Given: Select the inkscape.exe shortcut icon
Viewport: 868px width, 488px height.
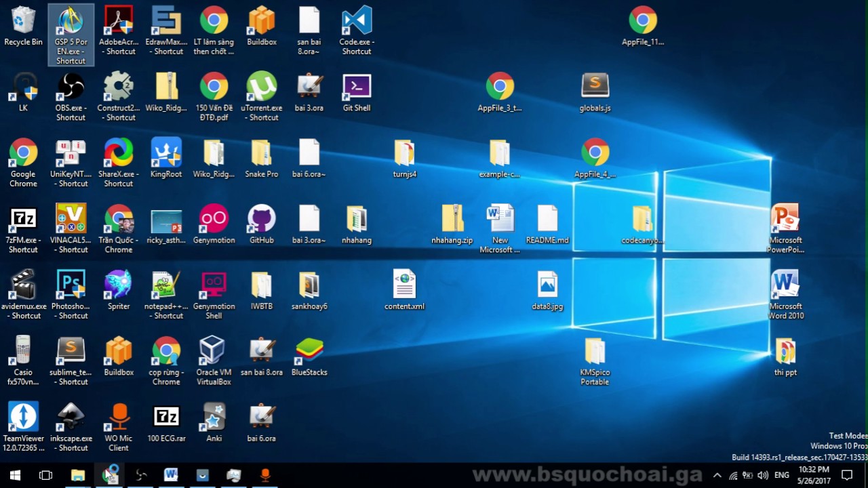Looking at the screenshot, I should point(71,426).
